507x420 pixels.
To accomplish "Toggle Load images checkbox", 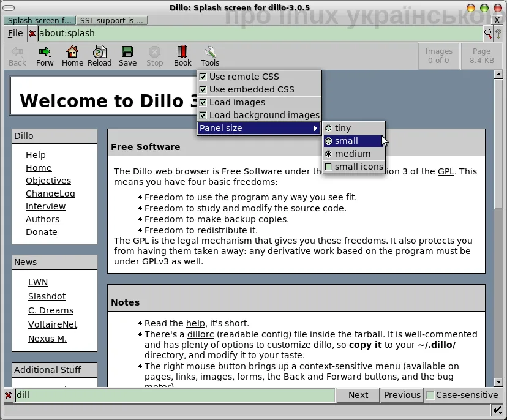I will 203,102.
